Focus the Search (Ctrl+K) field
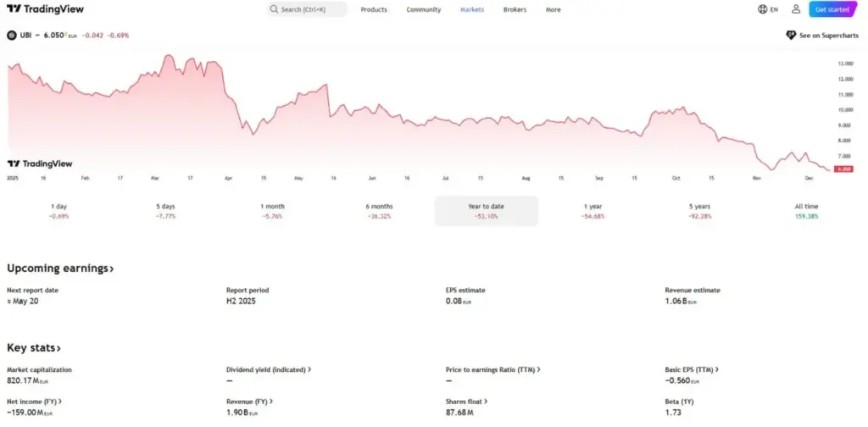This screenshot has width=868, height=427. click(307, 9)
